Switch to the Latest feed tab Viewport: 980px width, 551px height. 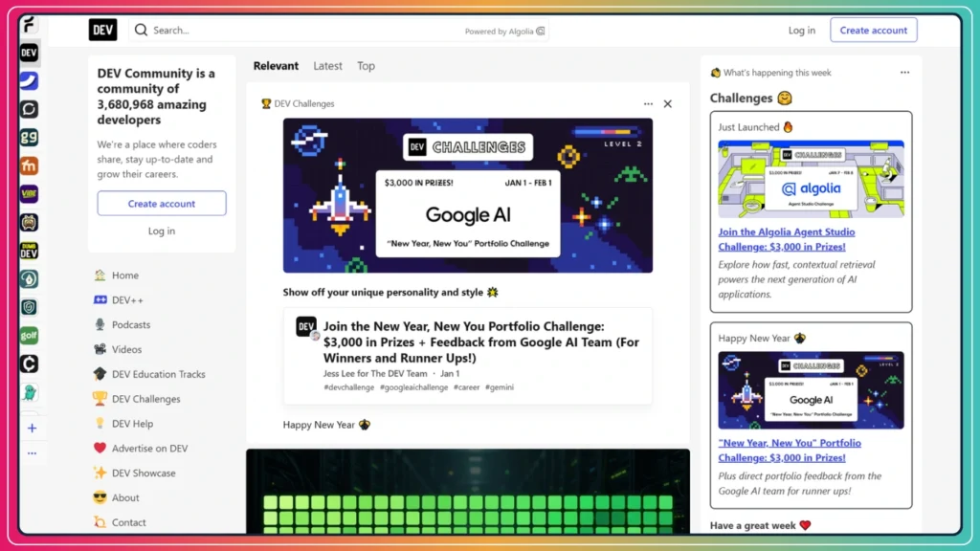point(327,66)
